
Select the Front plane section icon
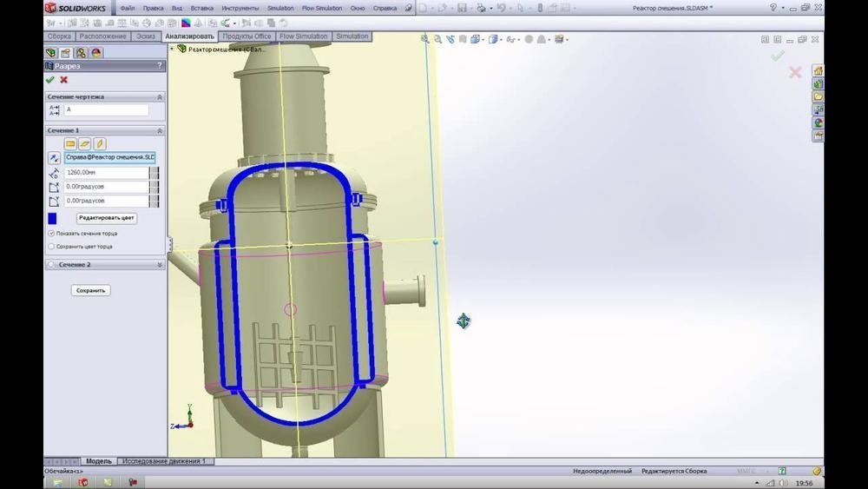tap(70, 144)
